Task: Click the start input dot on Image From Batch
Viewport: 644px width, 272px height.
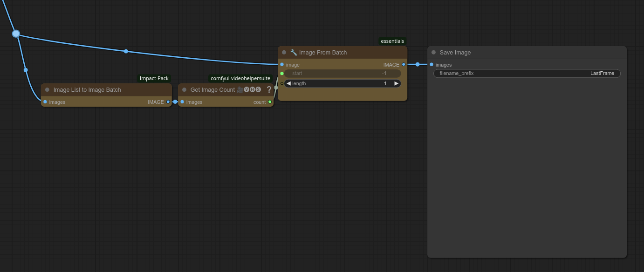Action: click(x=282, y=74)
